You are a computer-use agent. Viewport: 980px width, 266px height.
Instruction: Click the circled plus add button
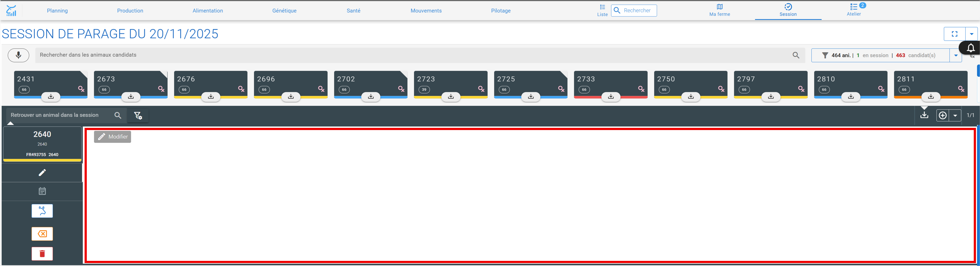tap(943, 115)
